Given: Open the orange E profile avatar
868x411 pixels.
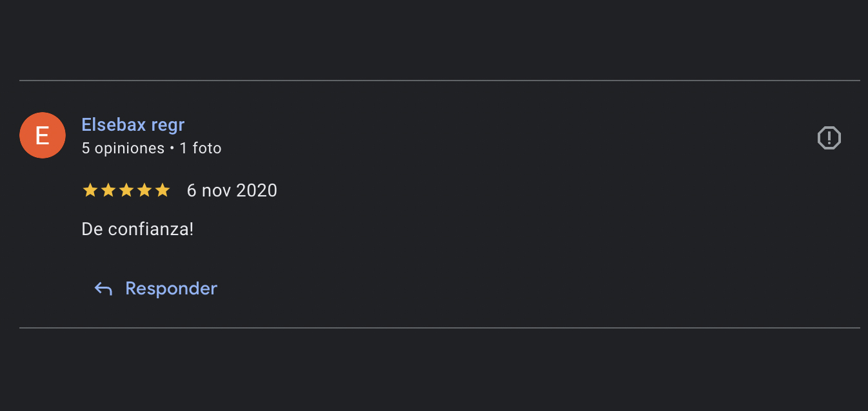Looking at the screenshot, I should click(x=43, y=135).
